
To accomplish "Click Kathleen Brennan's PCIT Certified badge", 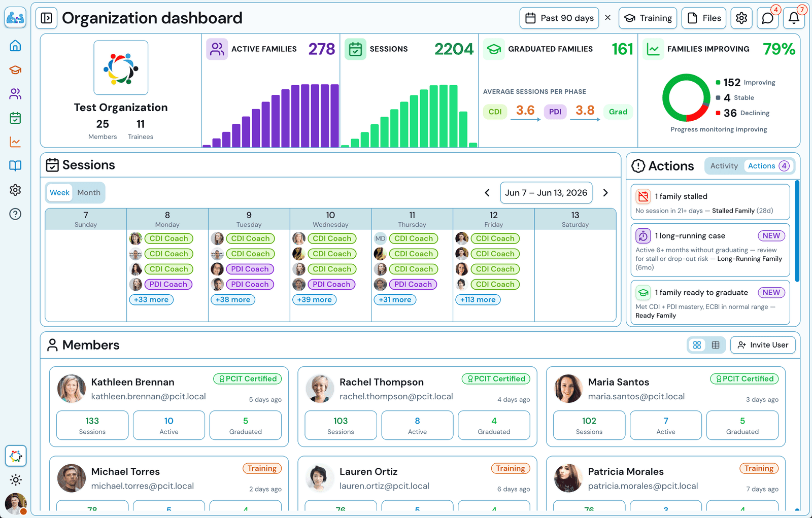I will [x=248, y=379].
